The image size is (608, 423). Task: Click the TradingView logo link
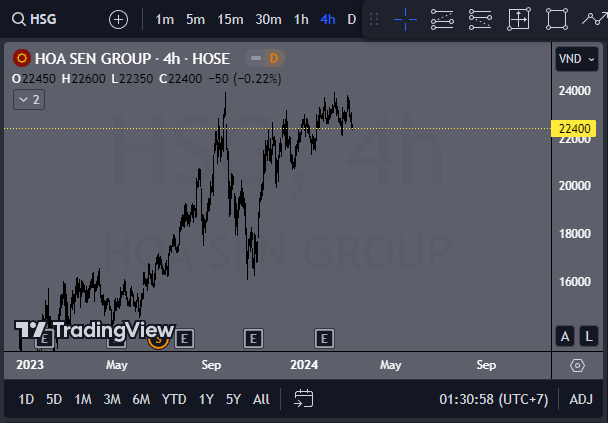(95, 330)
